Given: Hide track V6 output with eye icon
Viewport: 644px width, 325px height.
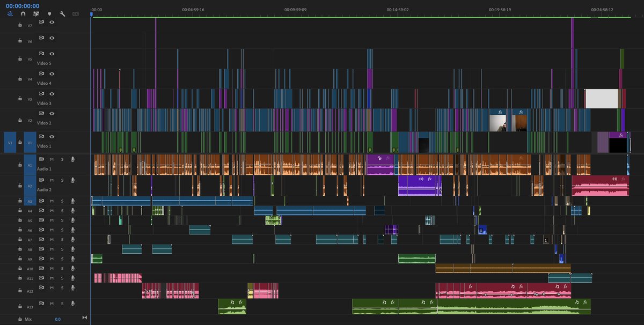Looking at the screenshot, I should click(x=52, y=38).
